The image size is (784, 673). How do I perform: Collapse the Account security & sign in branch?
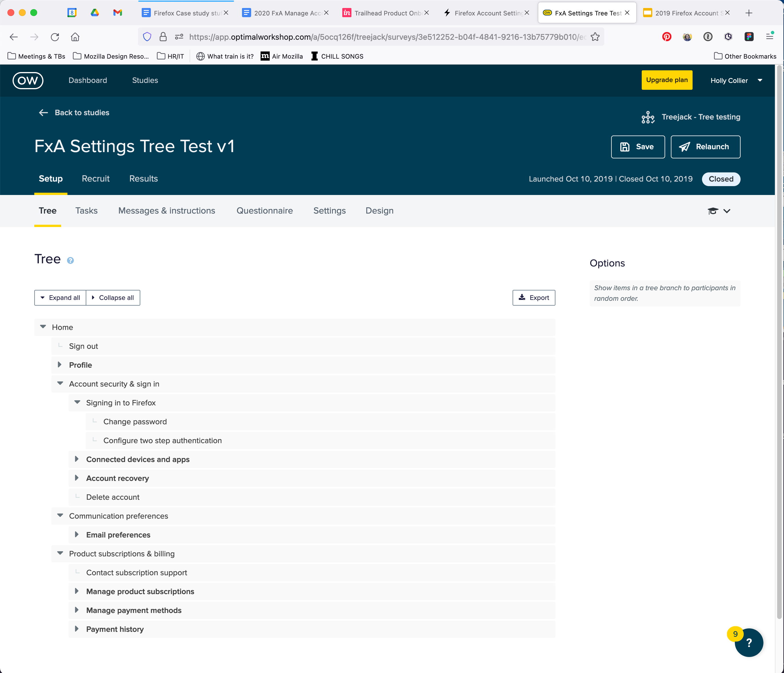point(60,383)
